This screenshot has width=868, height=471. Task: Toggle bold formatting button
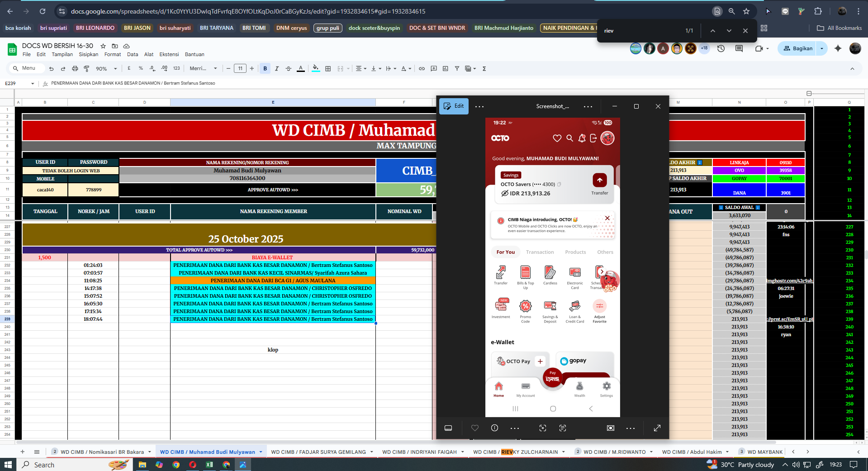click(x=265, y=68)
